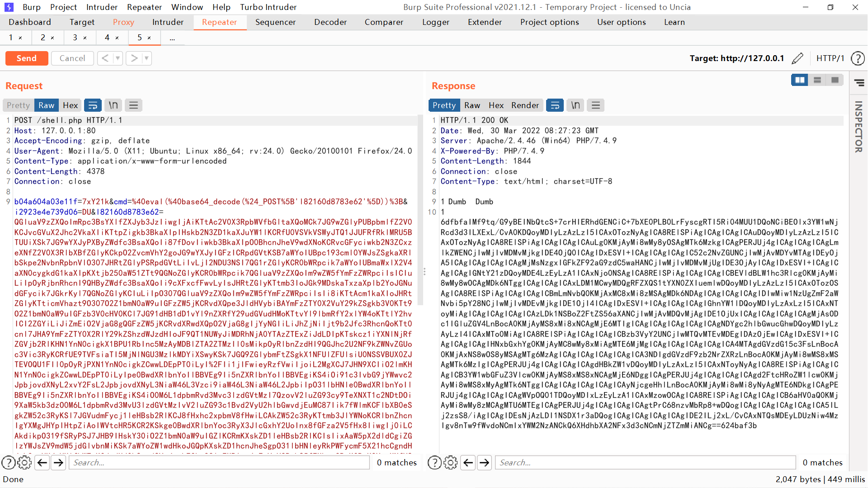Toggle show non-printable chars in Response
Viewport: 868px width, 488px height.
(x=575, y=105)
